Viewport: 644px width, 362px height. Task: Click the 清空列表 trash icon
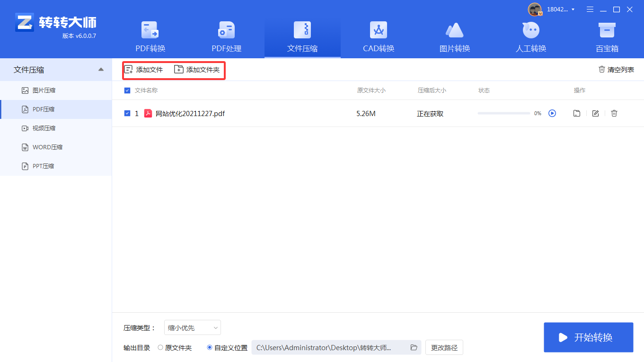[x=602, y=69]
